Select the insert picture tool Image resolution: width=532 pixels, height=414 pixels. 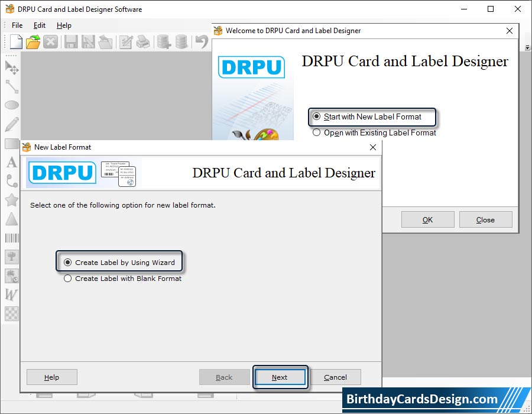click(12, 257)
